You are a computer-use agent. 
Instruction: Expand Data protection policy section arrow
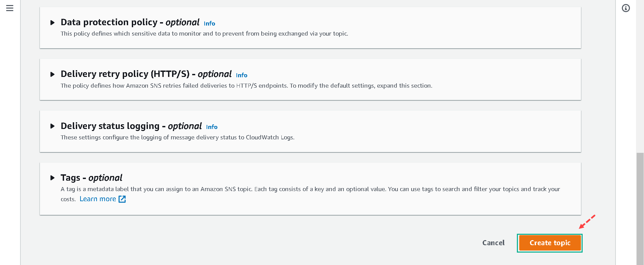pos(52,23)
